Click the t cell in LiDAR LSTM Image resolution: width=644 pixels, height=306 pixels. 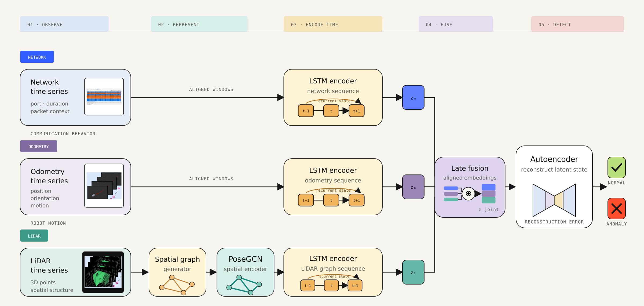point(331,286)
